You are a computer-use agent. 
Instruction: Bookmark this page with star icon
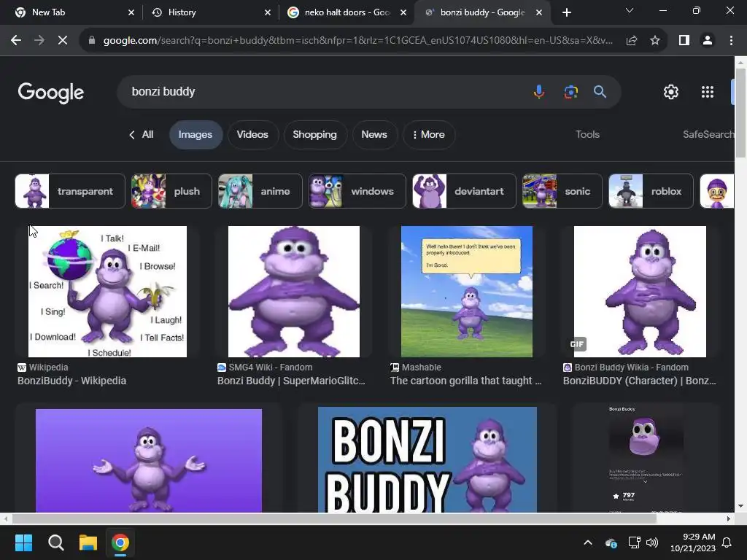click(x=655, y=41)
